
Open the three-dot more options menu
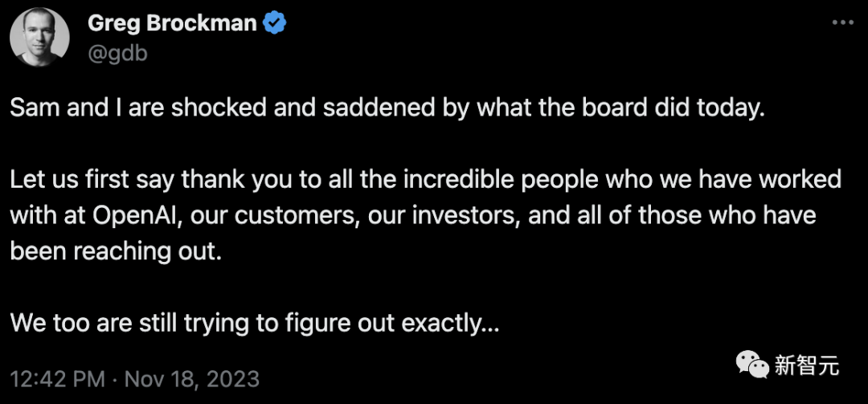point(843,22)
